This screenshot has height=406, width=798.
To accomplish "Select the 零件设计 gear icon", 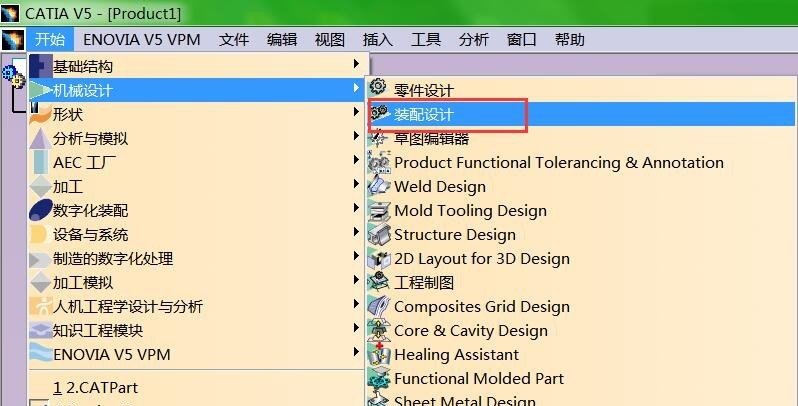I will click(x=378, y=87).
